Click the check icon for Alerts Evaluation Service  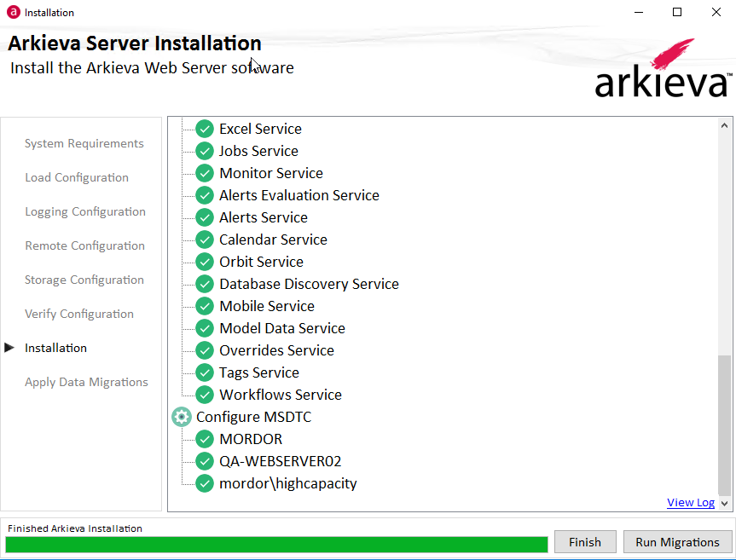click(205, 195)
